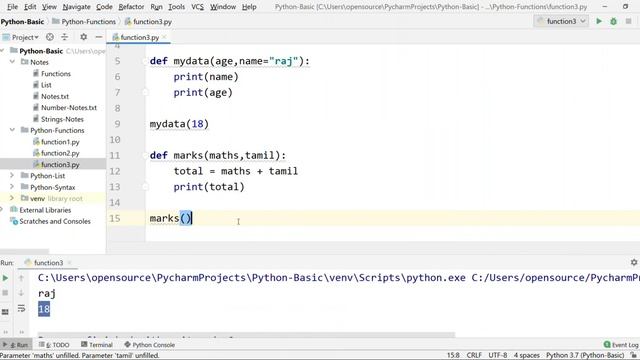Open function3 run configuration dropdown
Viewport: 640px width, 360px height.
[x=561, y=21]
